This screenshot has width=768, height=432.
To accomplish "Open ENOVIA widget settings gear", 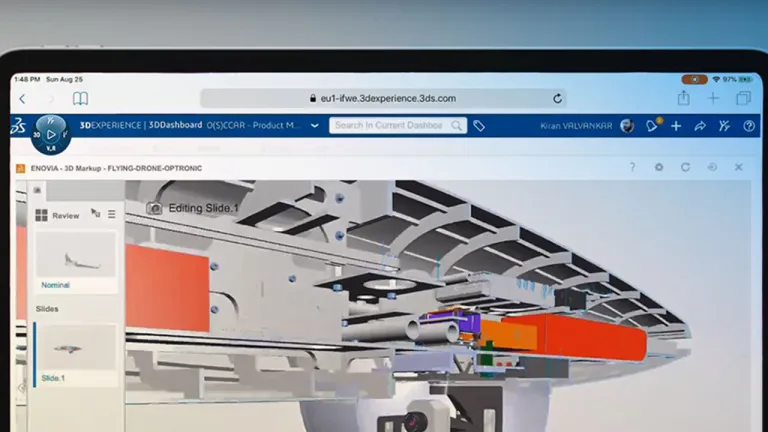I will (x=659, y=168).
